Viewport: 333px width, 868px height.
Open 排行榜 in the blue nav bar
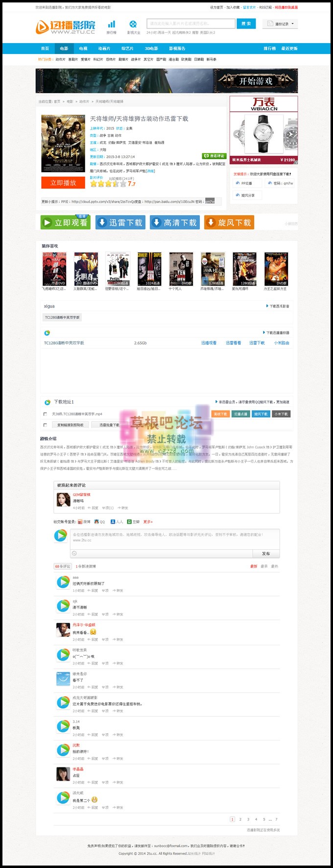(270, 49)
